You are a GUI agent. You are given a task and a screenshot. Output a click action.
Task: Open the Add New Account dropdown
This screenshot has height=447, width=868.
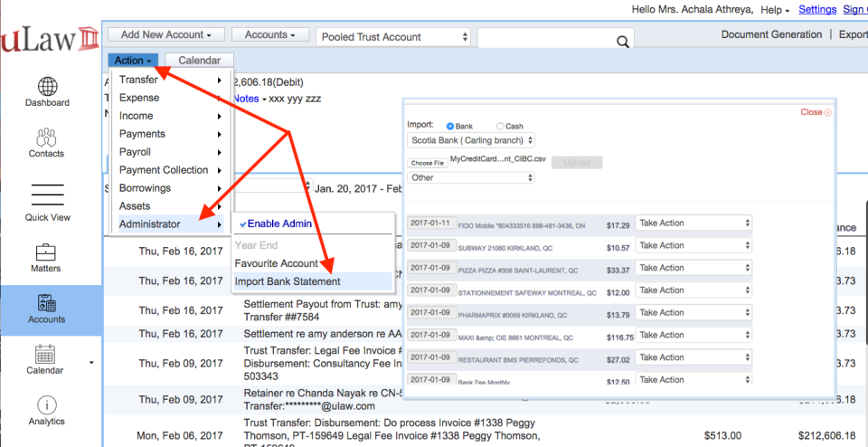coord(166,34)
